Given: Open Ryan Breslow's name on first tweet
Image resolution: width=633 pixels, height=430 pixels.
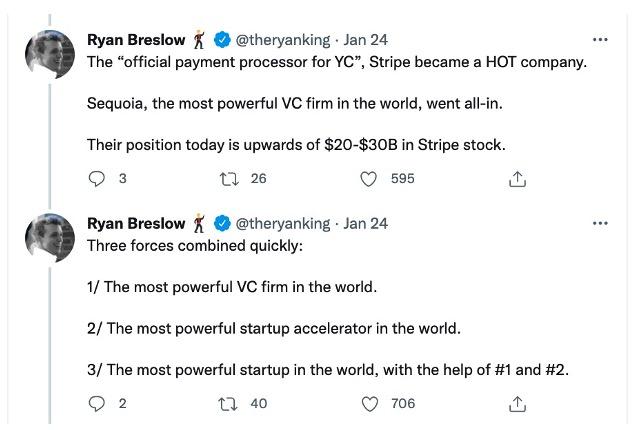Looking at the screenshot, I should [136, 40].
